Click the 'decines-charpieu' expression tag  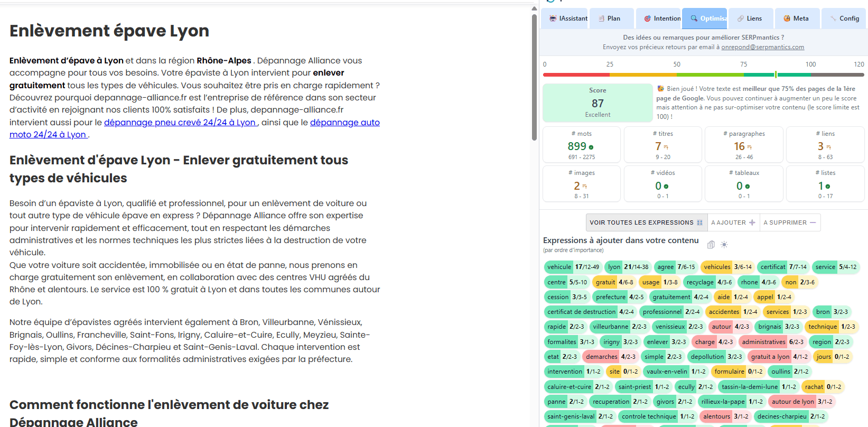click(x=790, y=416)
